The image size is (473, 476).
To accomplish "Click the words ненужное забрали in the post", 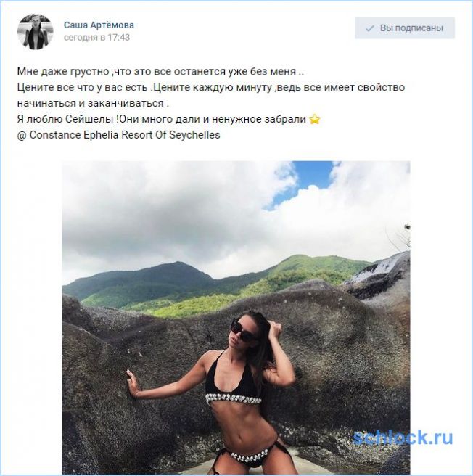I will tap(259, 119).
